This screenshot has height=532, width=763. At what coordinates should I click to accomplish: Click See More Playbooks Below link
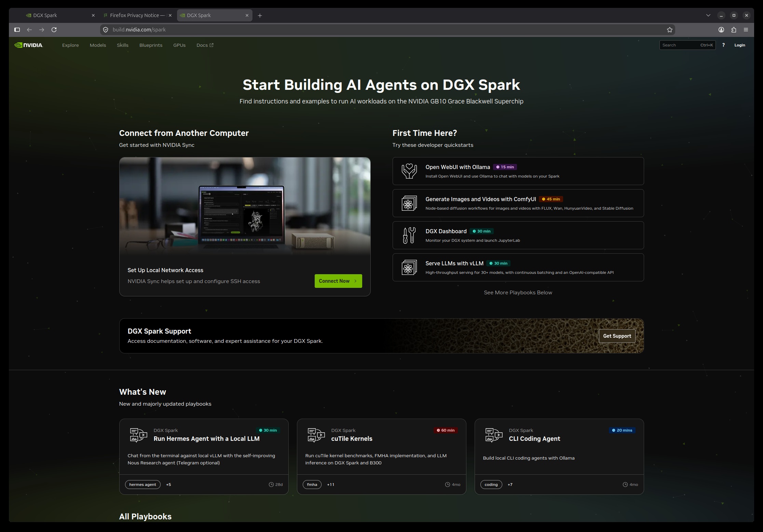(x=518, y=293)
